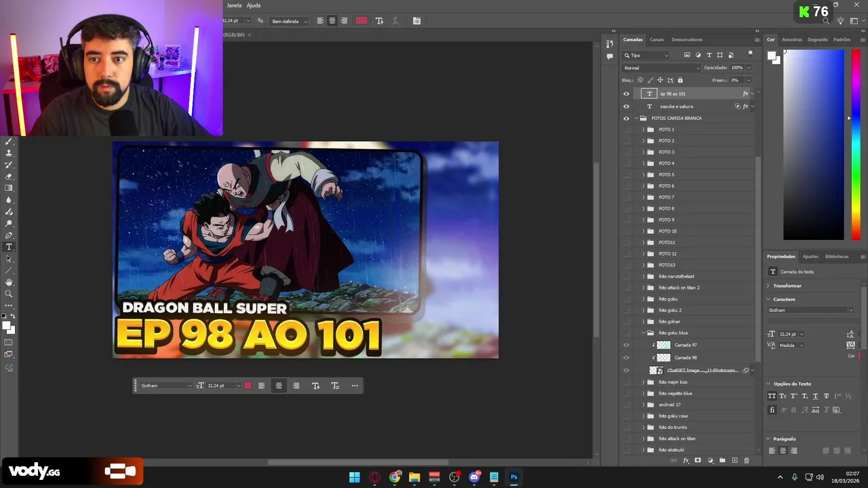Create a new adjustment layer at panel bottom

point(710,460)
